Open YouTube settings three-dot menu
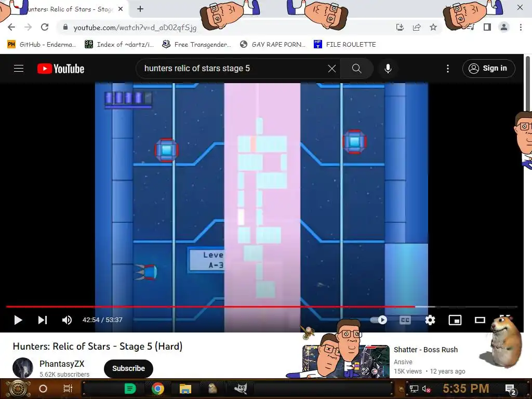 point(448,69)
